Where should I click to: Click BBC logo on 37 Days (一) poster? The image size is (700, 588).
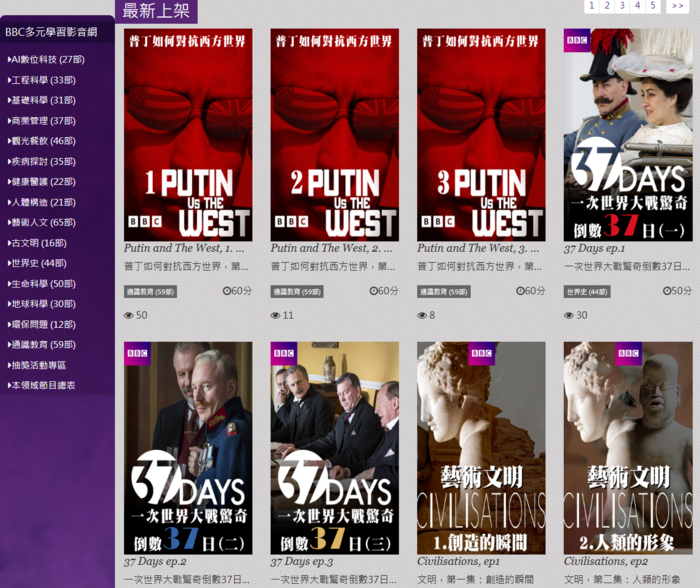coord(577,40)
